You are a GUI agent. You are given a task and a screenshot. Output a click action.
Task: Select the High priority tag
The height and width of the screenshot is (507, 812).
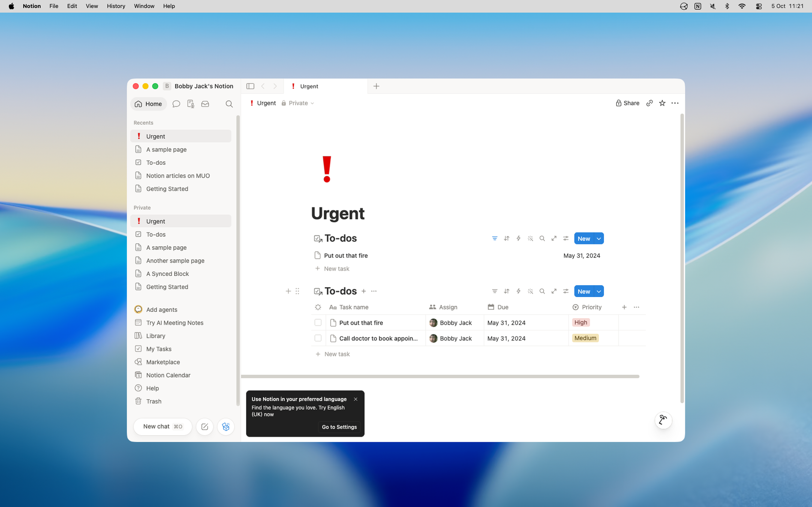[x=581, y=323]
